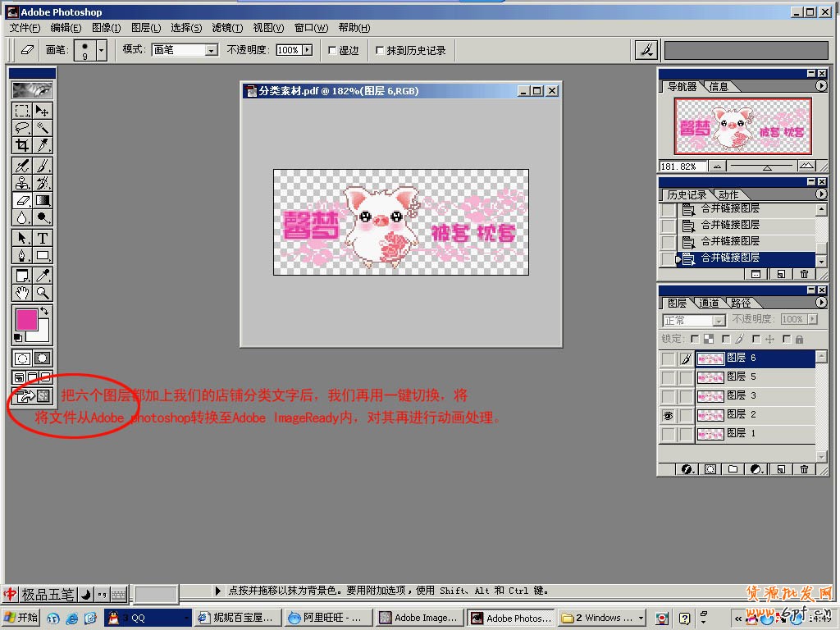
Task: Select the Crop tool
Action: 22,145
